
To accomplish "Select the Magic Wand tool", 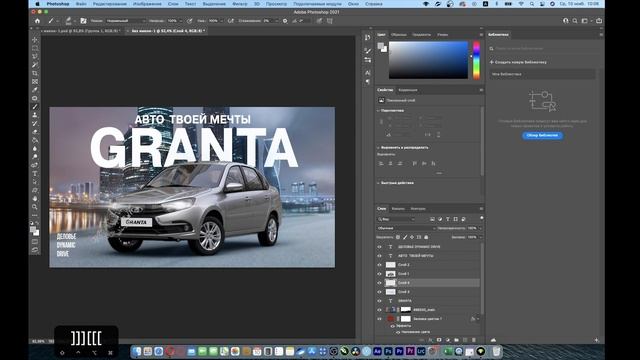I will (x=35, y=65).
